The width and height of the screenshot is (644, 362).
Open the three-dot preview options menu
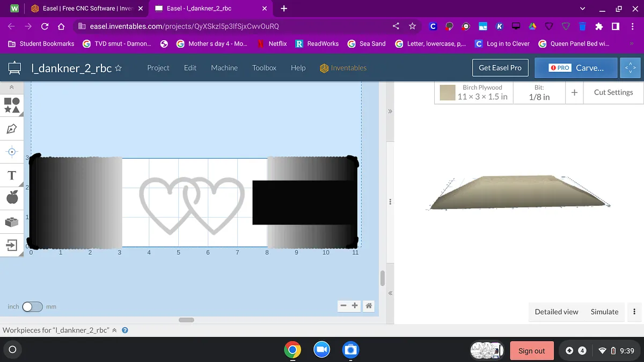pyautogui.click(x=634, y=312)
